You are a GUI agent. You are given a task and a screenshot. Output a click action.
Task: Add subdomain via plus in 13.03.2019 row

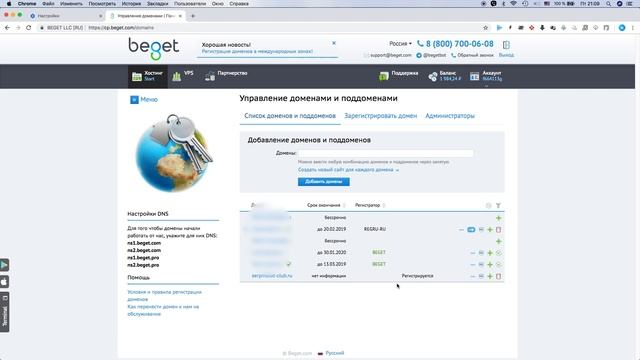coord(490,264)
